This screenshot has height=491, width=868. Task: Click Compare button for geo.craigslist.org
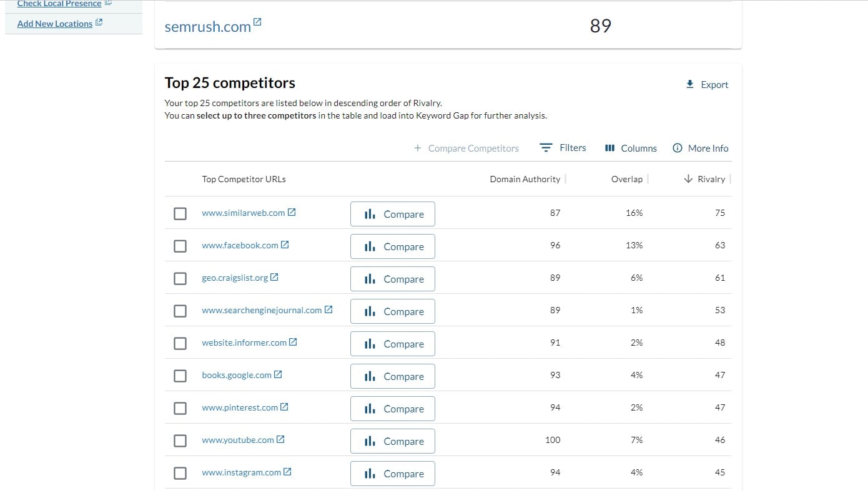(393, 279)
